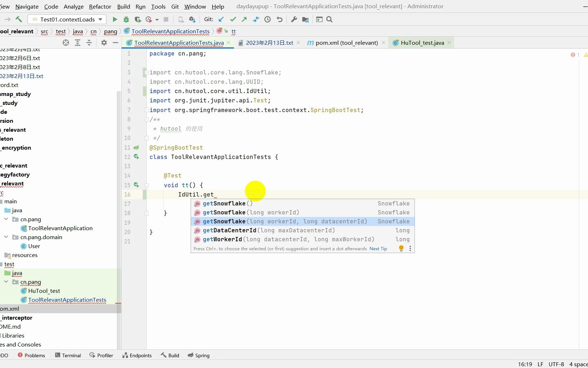The width and height of the screenshot is (588, 368).
Task: Open the Git menu
Action: click(x=175, y=6)
